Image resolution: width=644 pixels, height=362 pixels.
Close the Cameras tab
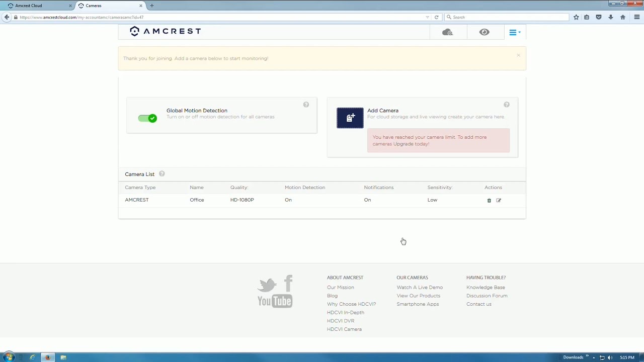point(141,6)
